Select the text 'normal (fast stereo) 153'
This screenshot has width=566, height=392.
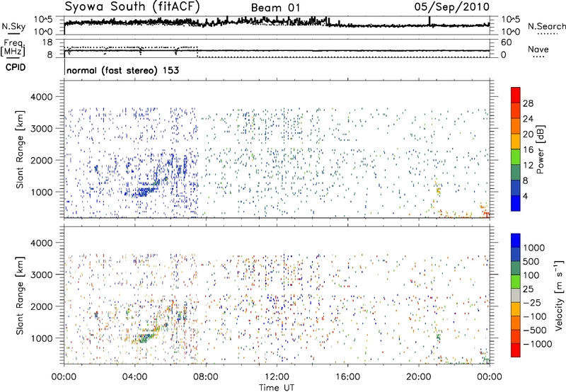tap(122, 70)
